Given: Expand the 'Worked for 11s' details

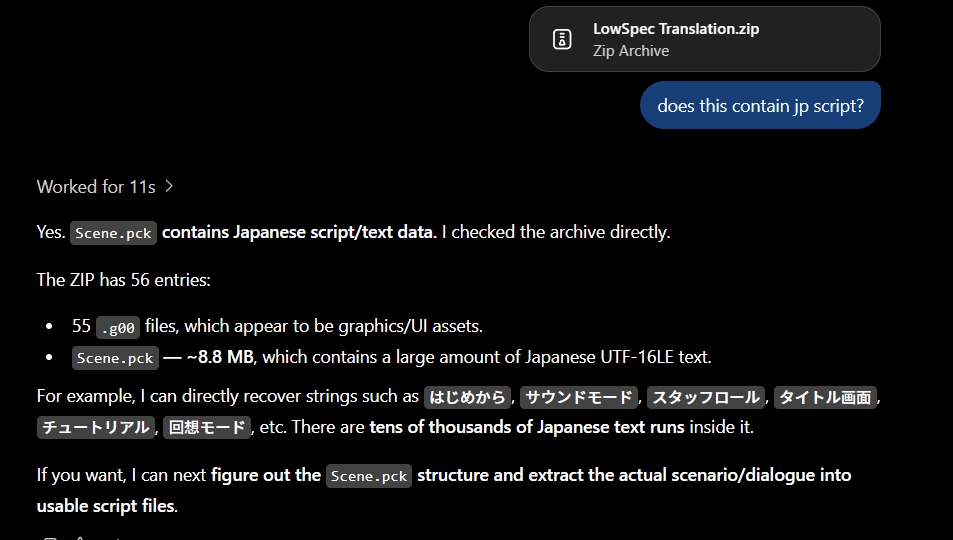Looking at the screenshot, I should (x=105, y=187).
